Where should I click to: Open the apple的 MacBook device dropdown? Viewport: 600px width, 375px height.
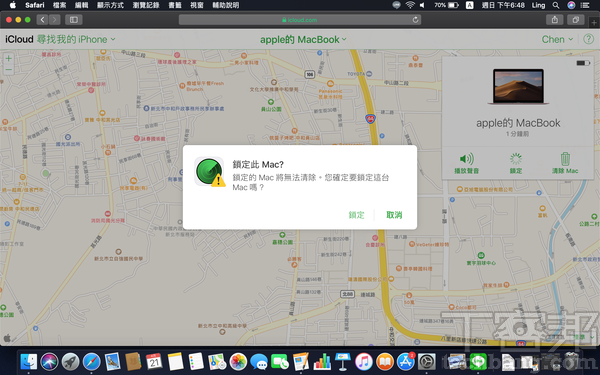[303, 39]
